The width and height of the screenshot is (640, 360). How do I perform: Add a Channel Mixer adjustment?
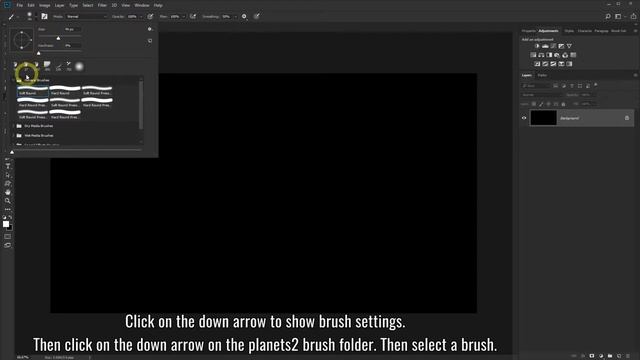pyautogui.click(x=565, y=55)
